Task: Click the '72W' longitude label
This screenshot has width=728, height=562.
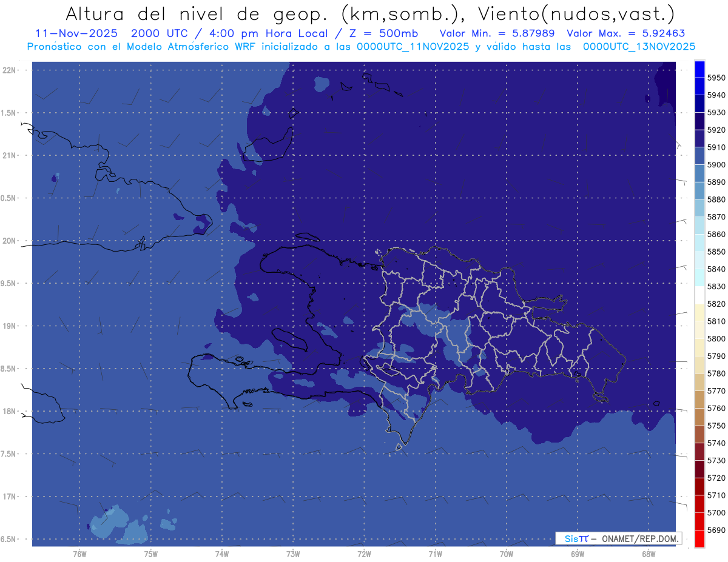Action: tap(364, 554)
